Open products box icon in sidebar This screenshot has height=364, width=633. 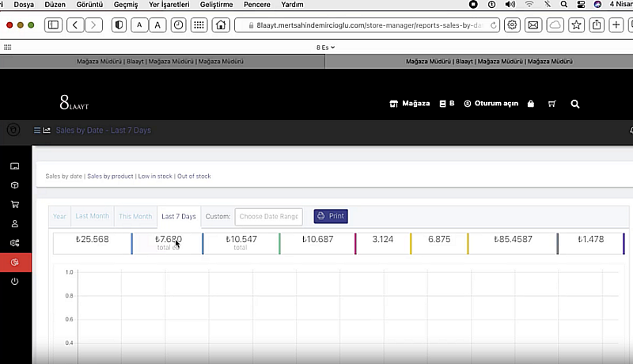pos(15,185)
